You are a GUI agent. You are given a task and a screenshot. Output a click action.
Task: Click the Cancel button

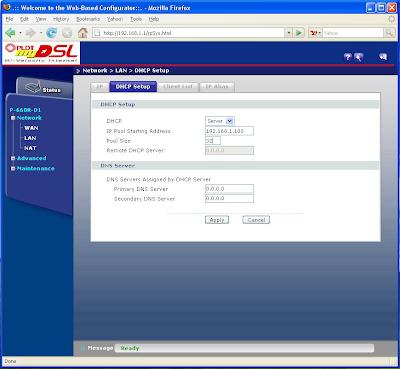click(x=256, y=220)
